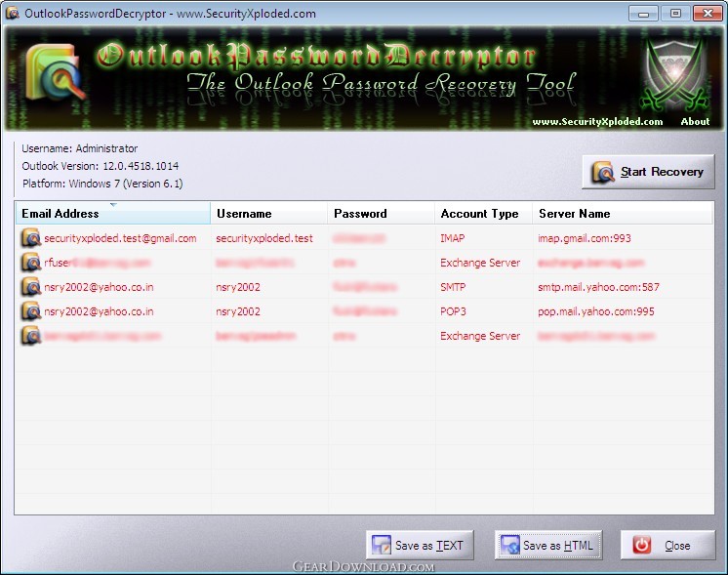Close the window using the title bar X
728x575 pixels.
tap(708, 13)
